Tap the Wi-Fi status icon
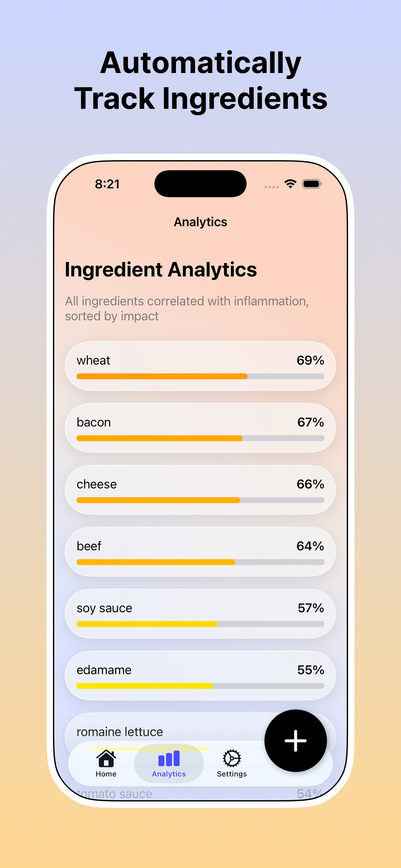 coord(290,185)
